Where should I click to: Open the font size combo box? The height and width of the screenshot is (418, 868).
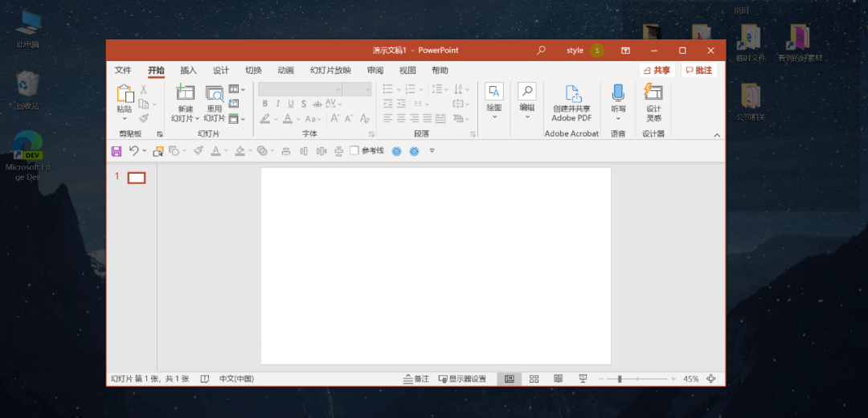tap(357, 88)
